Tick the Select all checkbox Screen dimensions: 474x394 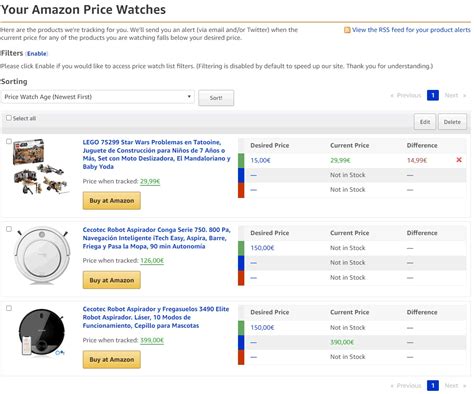click(x=9, y=118)
